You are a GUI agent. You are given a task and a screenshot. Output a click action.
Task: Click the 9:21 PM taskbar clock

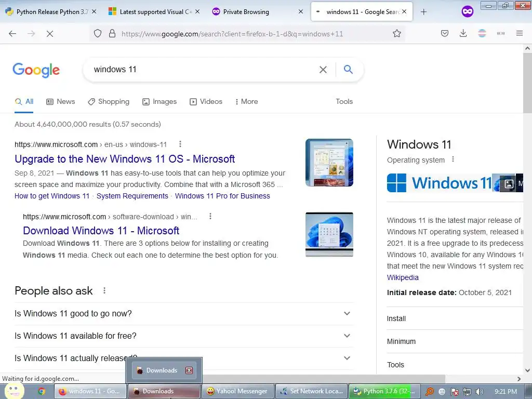[x=506, y=392]
